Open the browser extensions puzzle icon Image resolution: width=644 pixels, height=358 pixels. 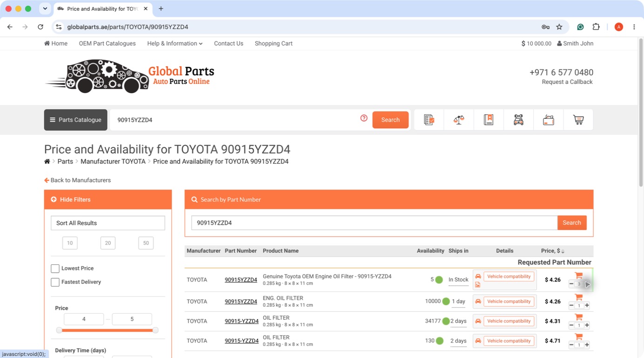coord(596,27)
